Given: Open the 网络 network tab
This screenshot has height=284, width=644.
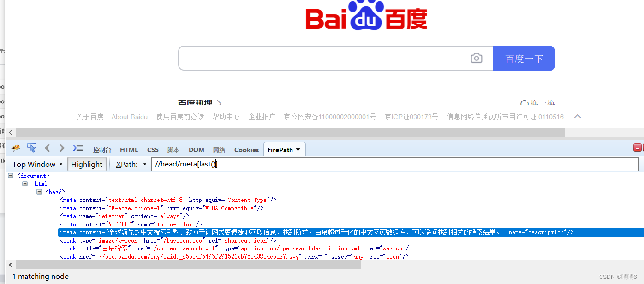Looking at the screenshot, I should [219, 150].
